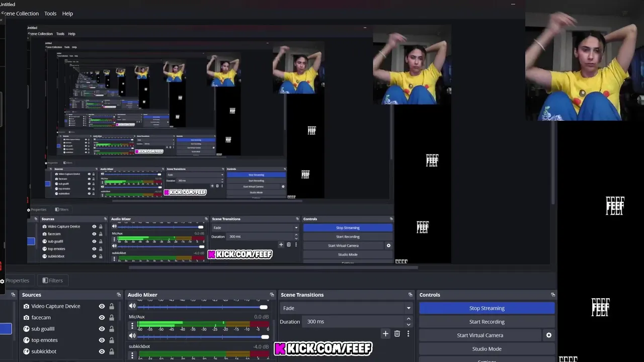Open source Filters
Viewport: 644px width, 362px height.
(52, 281)
